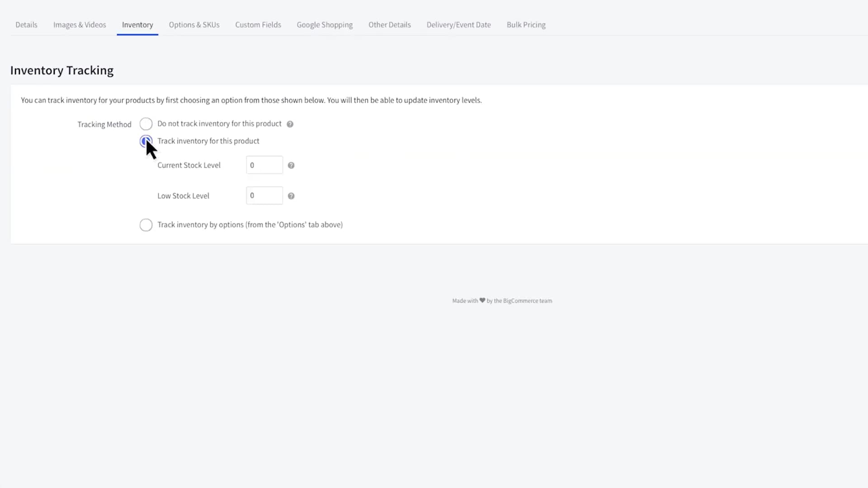This screenshot has height=488, width=868.
Task: Click the help icon next to Current Stock Level
Action: click(292, 165)
